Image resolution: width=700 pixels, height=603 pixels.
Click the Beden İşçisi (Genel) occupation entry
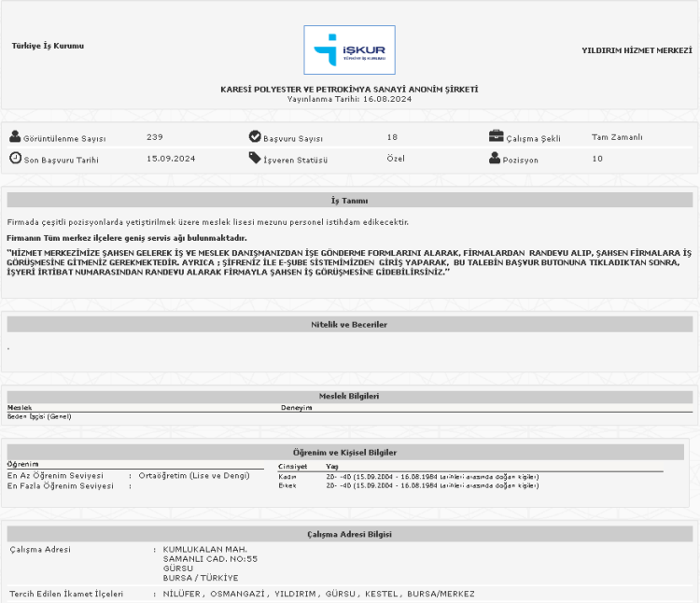tap(39, 416)
